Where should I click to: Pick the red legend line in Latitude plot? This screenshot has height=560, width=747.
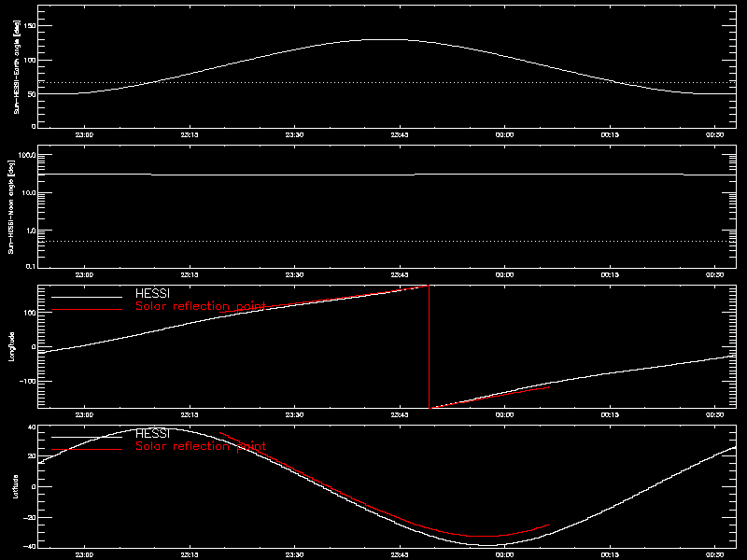(87, 450)
